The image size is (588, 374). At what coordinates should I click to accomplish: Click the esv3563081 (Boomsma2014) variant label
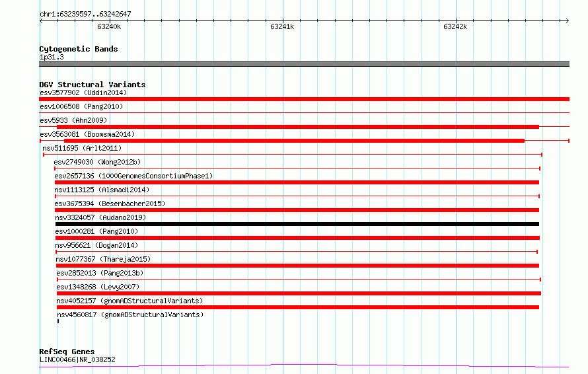tap(87, 134)
